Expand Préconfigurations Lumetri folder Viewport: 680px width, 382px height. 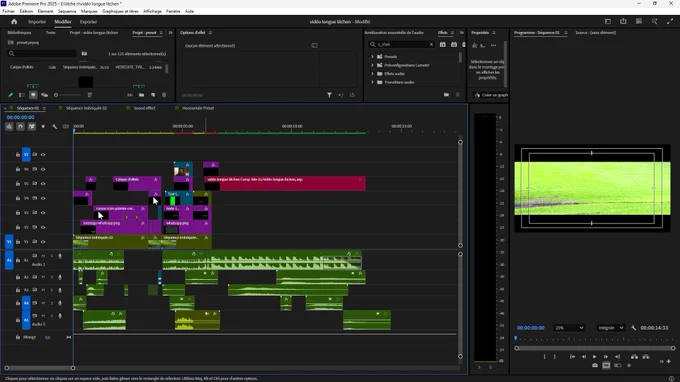372,65
